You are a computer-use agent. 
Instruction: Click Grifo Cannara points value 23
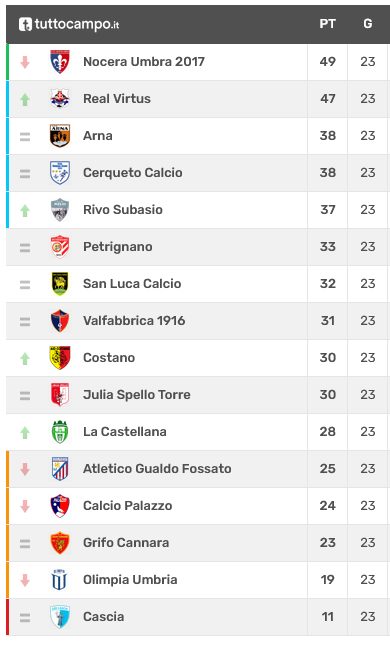pos(327,543)
